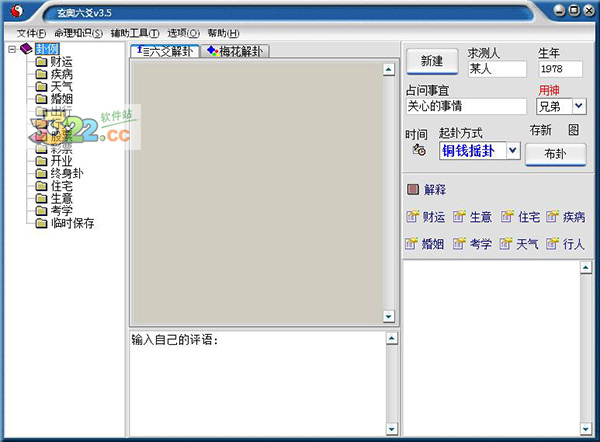Minimize the 玄奥六爻 window
The width and height of the screenshot is (600, 442).
(559, 11)
